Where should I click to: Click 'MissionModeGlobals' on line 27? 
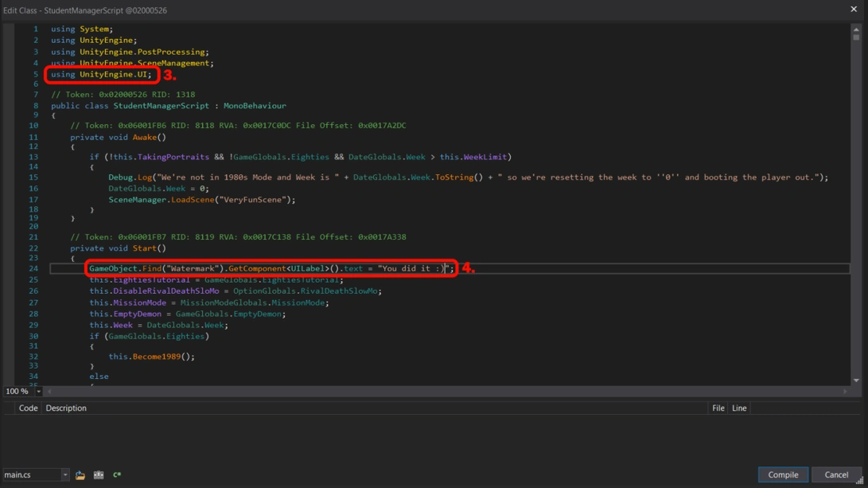(x=224, y=303)
